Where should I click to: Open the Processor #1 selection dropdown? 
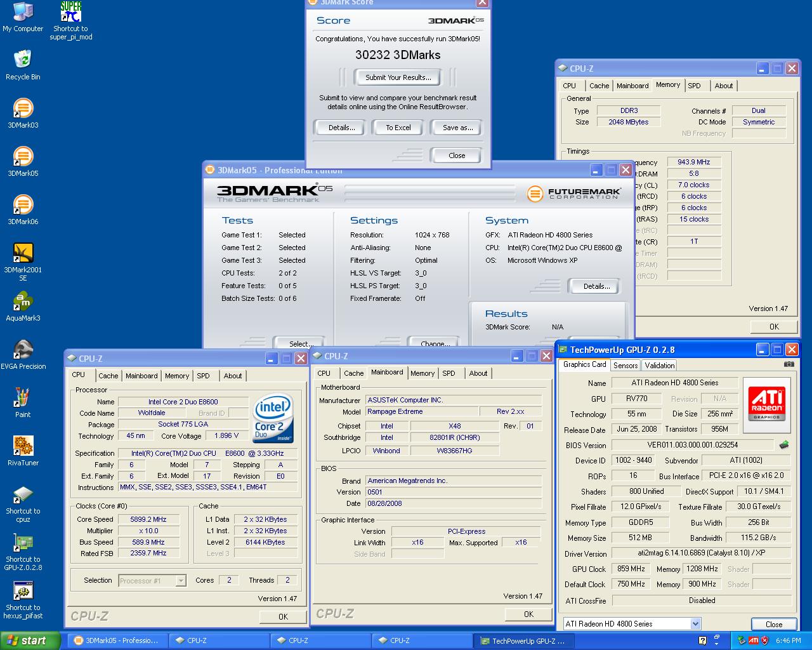181,580
